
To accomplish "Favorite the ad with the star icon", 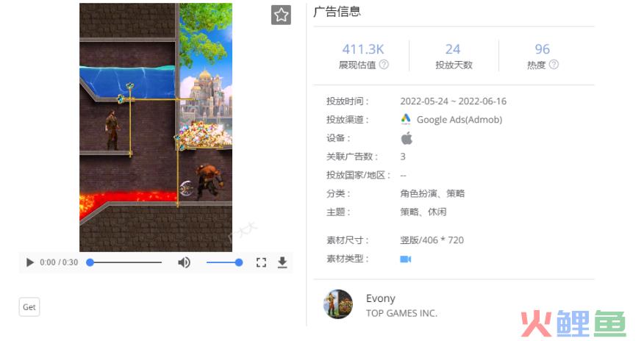I will click(x=281, y=15).
